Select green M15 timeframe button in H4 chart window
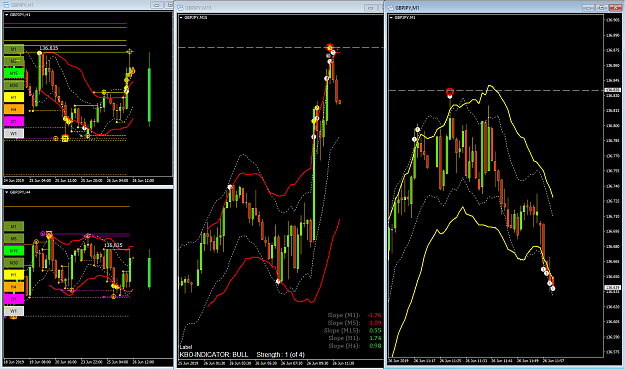Screen dimensions: 625x369 (14, 251)
